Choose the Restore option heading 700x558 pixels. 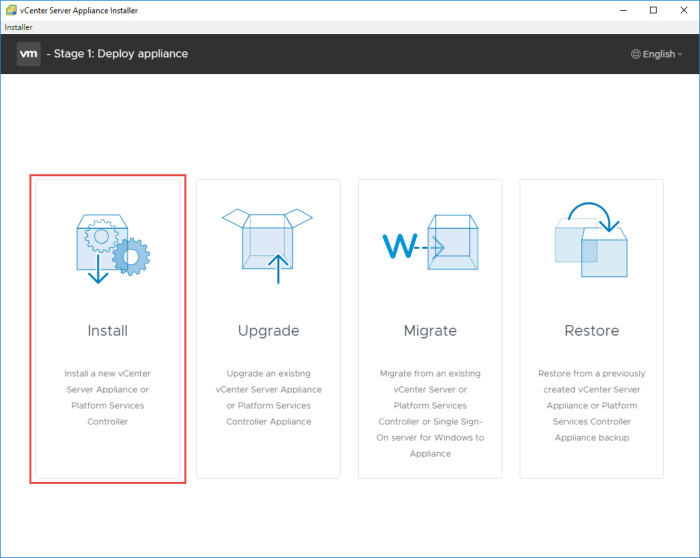591,330
